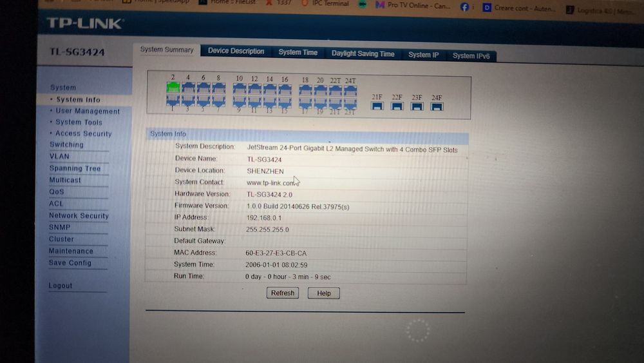The image size is (644, 363).
Task: Open the Device Description tab
Action: click(x=236, y=51)
